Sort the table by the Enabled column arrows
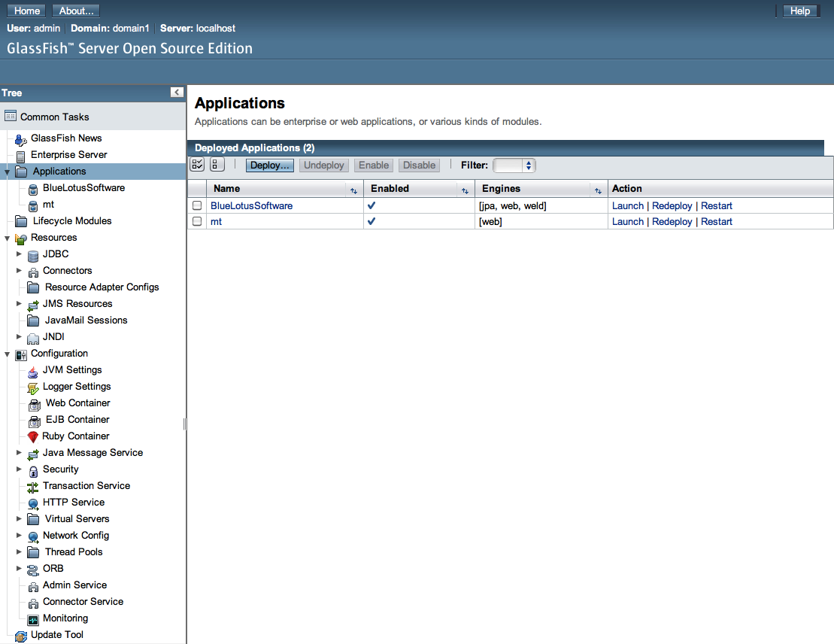Viewport: 834px width, 644px height. click(x=466, y=189)
